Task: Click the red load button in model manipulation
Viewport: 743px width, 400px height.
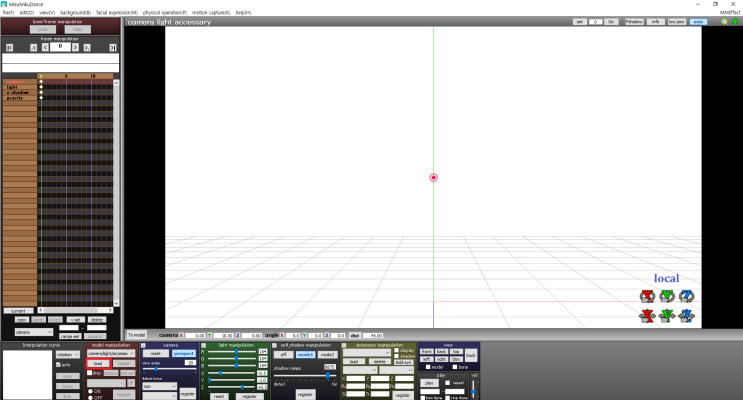Action: coord(99,364)
